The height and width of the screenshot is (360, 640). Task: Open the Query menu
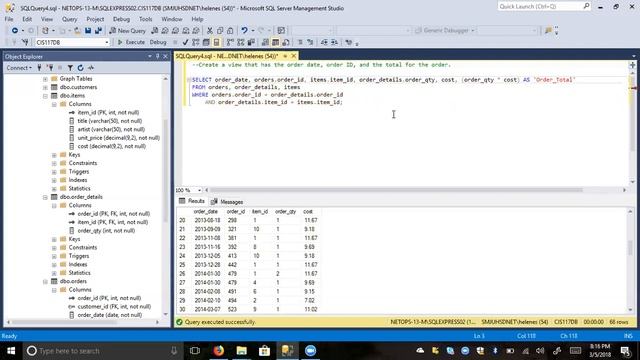pos(69,19)
